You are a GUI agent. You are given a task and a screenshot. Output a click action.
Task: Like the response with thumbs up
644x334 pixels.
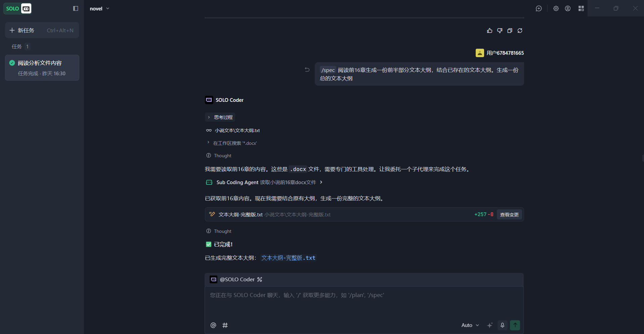click(x=489, y=31)
